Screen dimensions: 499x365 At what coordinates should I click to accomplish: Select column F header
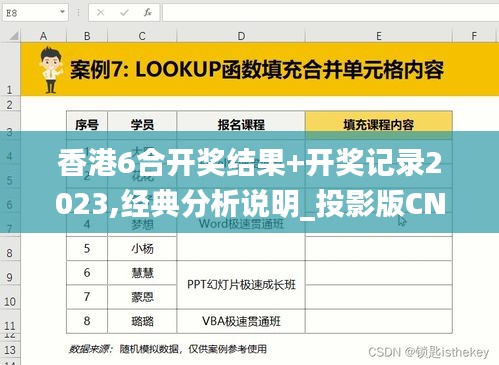474,36
